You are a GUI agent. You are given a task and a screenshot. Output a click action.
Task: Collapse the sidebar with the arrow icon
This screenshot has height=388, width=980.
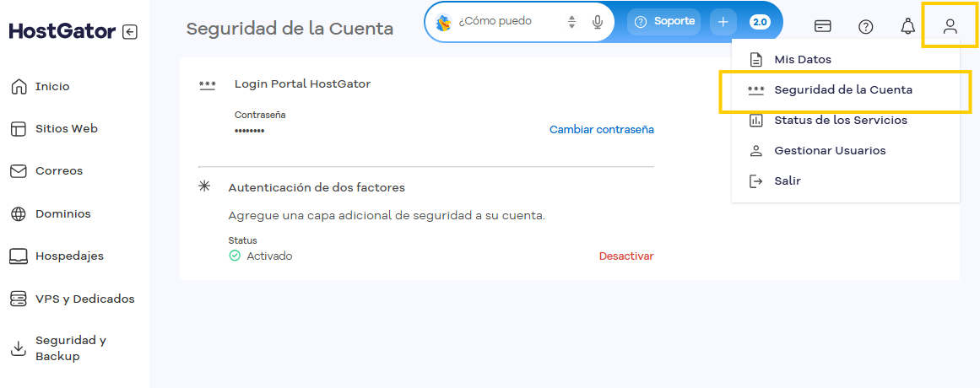tap(130, 32)
